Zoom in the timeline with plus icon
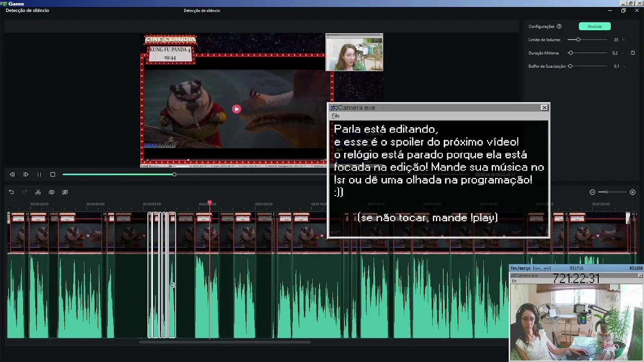 [x=632, y=192]
